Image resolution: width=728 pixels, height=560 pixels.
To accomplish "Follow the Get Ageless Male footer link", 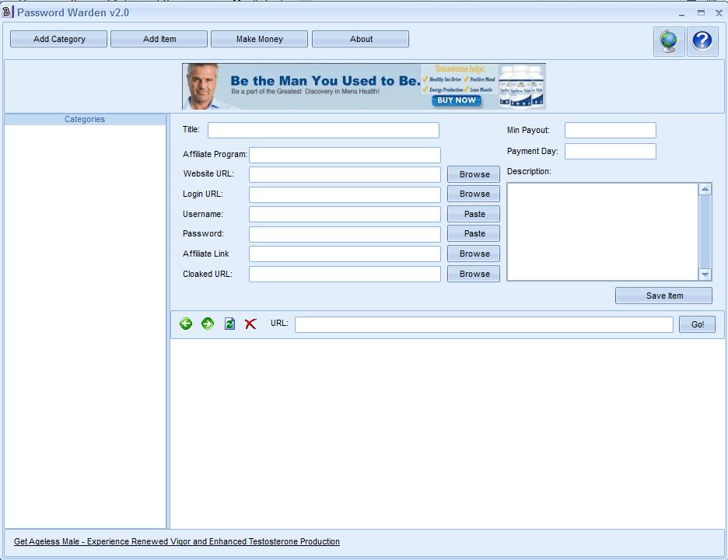I will pos(177,541).
